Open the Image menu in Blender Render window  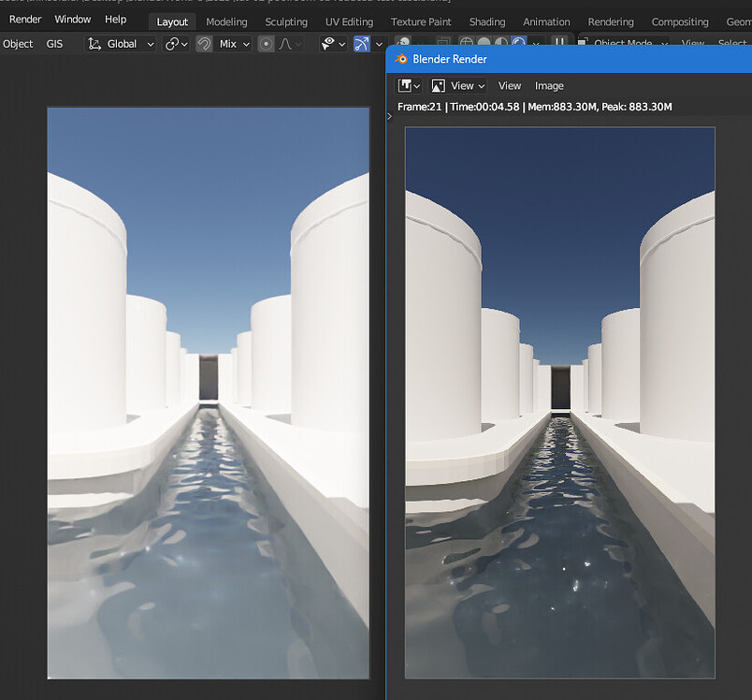[549, 86]
